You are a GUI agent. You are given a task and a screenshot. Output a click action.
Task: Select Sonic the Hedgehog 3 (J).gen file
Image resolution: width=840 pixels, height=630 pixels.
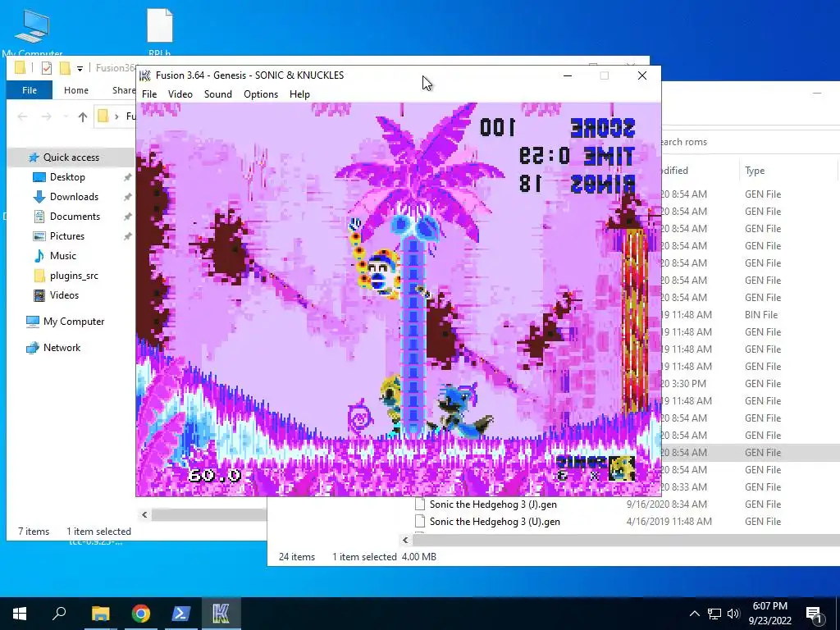[493, 504]
